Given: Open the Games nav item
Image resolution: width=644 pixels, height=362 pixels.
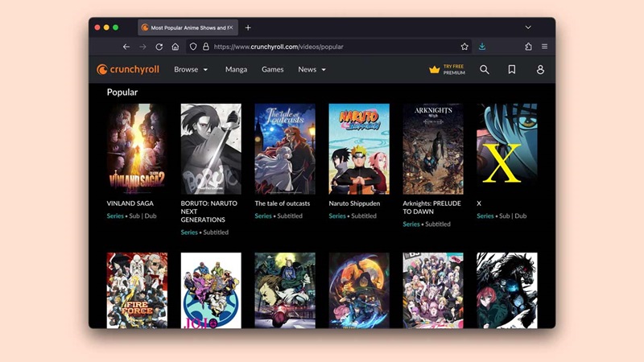Looking at the screenshot, I should pos(272,70).
